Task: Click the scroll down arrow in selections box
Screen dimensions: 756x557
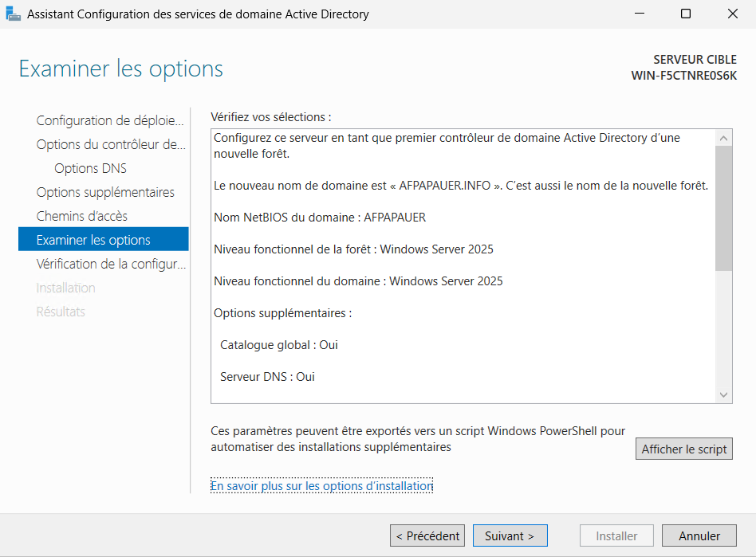Action: [x=724, y=394]
